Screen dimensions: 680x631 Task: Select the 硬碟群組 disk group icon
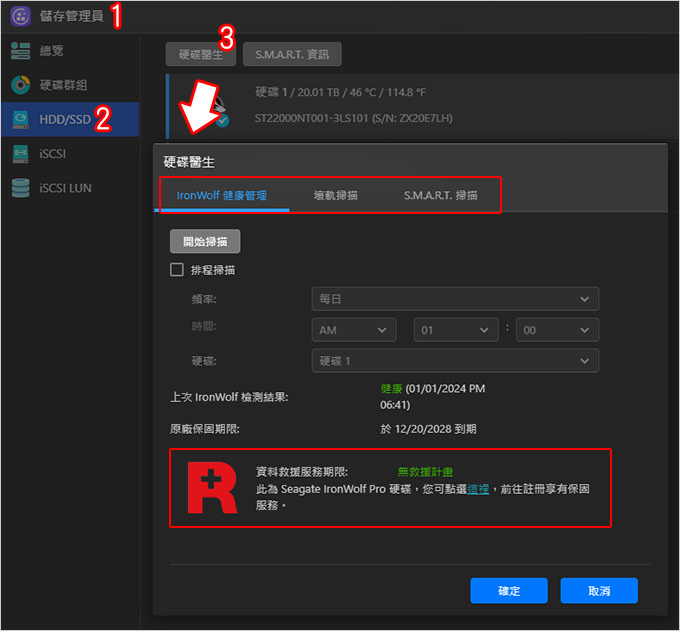pos(20,85)
